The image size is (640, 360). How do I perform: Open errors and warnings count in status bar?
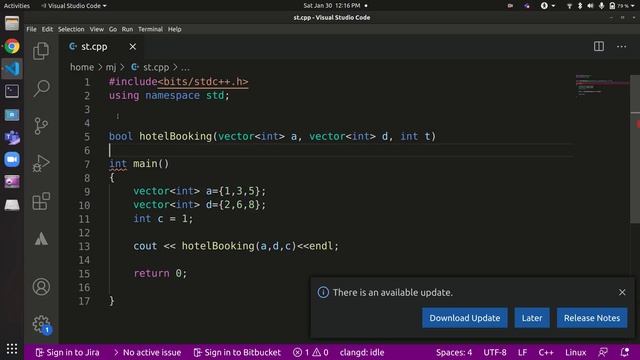(x=311, y=352)
